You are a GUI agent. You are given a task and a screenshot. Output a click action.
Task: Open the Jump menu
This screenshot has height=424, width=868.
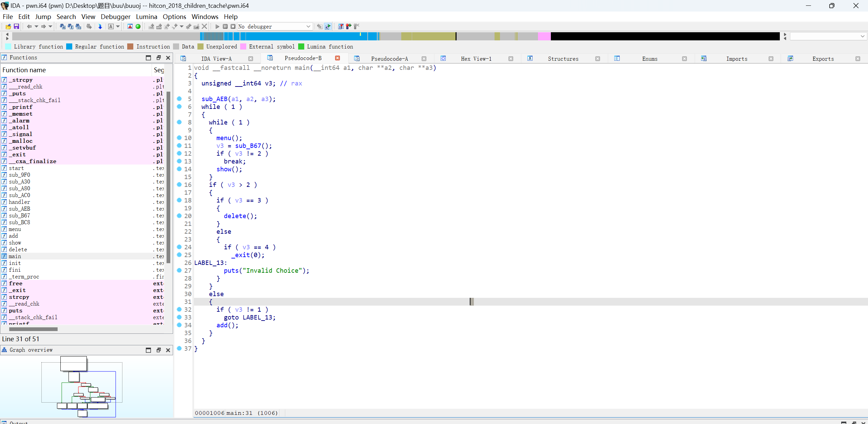[x=43, y=17]
